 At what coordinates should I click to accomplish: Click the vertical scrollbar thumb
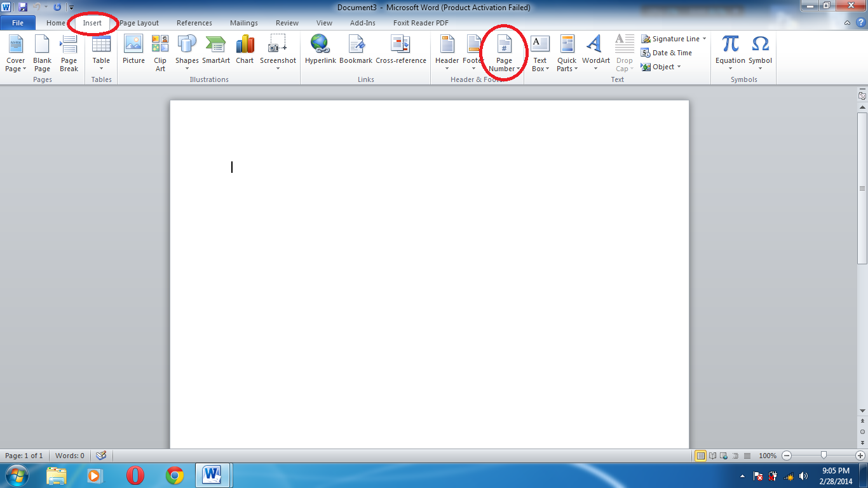coord(862,188)
